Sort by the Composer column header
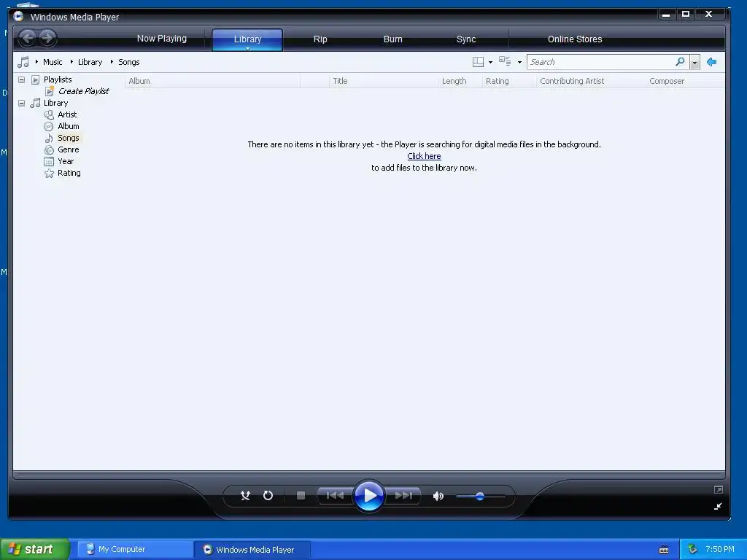747x560 pixels. pyautogui.click(x=685, y=81)
